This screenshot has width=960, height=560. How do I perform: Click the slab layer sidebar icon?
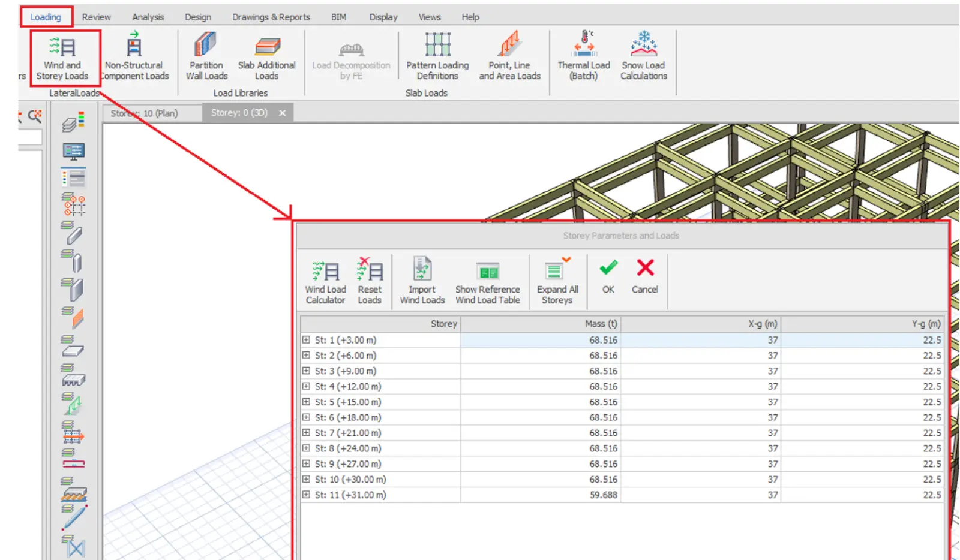pyautogui.click(x=73, y=347)
